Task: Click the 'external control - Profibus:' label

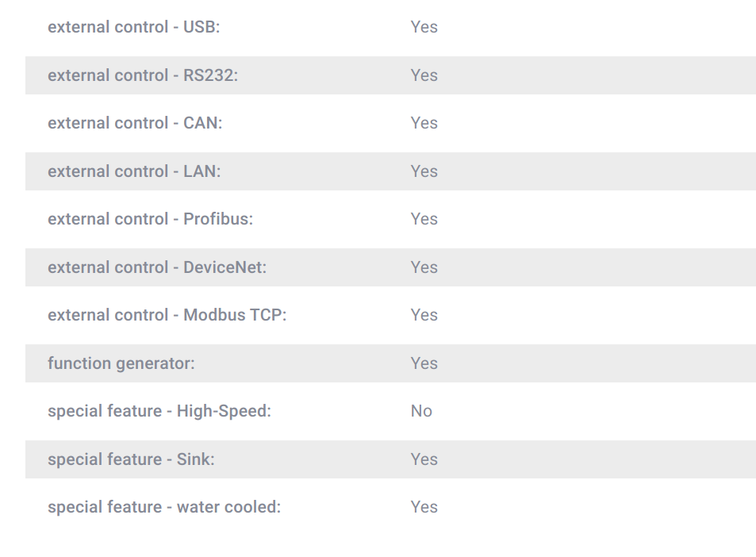Action: [x=151, y=219]
